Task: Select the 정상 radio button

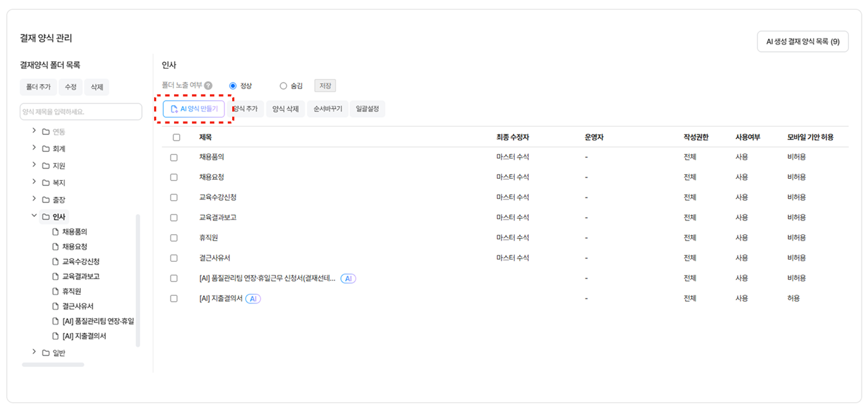Action: (233, 86)
